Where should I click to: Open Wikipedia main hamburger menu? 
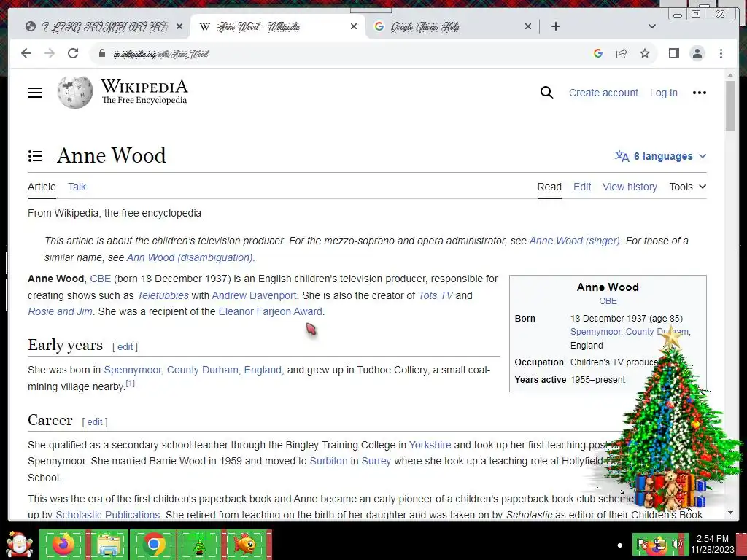tap(35, 93)
